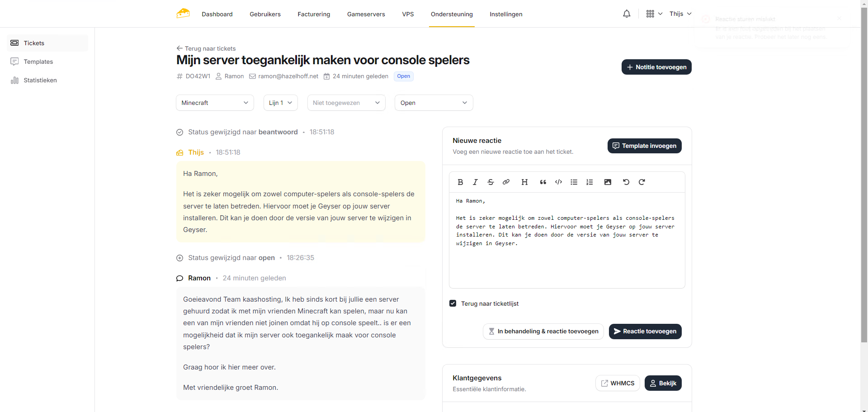Image resolution: width=868 pixels, height=412 pixels.
Task: Click the page vertical scrollbar
Action: click(864, 181)
